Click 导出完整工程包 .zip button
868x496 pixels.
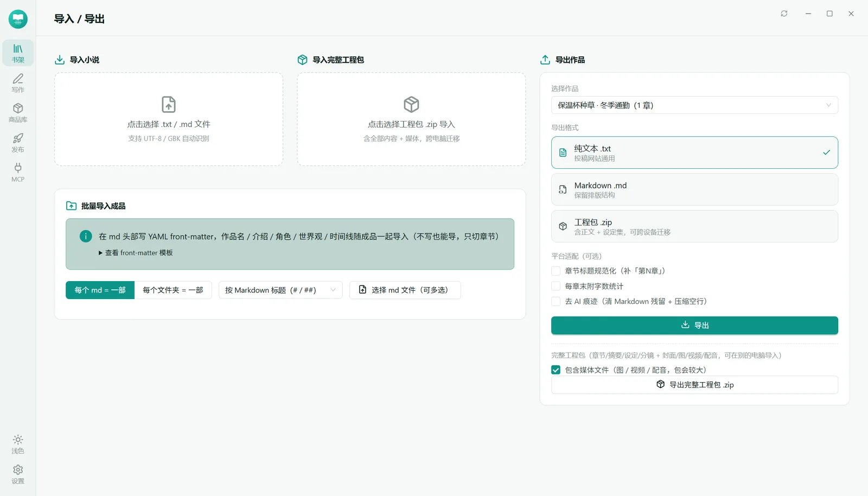pos(694,385)
